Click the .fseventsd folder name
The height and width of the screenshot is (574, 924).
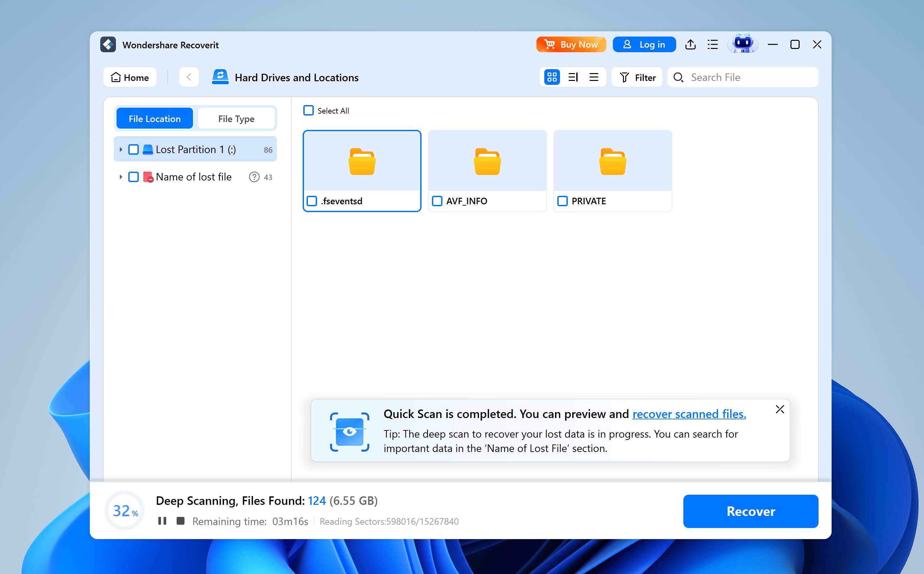click(342, 201)
